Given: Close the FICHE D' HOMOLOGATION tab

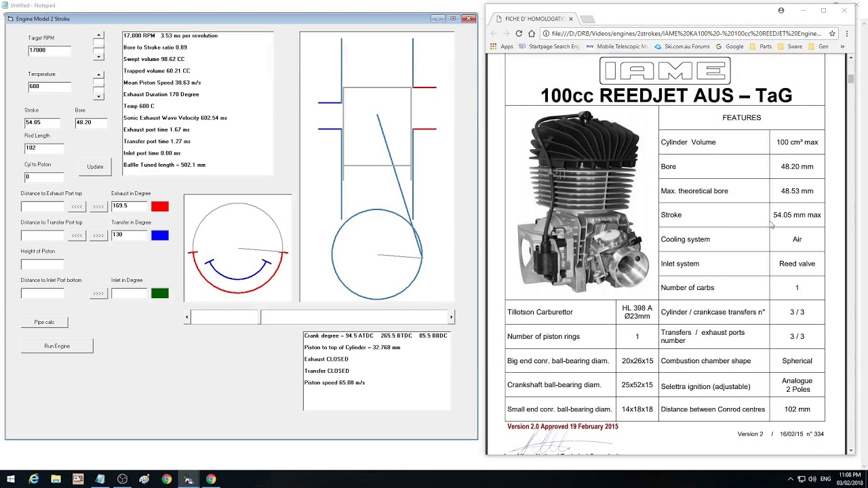Looking at the screenshot, I should point(571,19).
